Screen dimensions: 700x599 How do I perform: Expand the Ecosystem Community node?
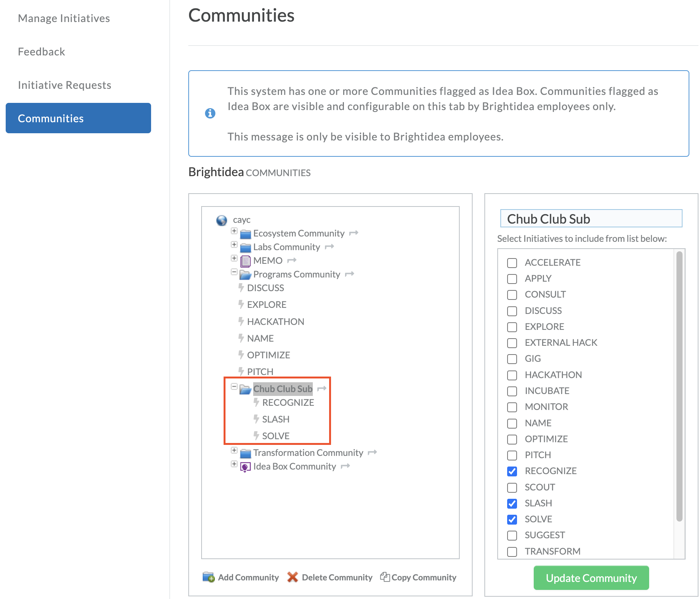(234, 231)
